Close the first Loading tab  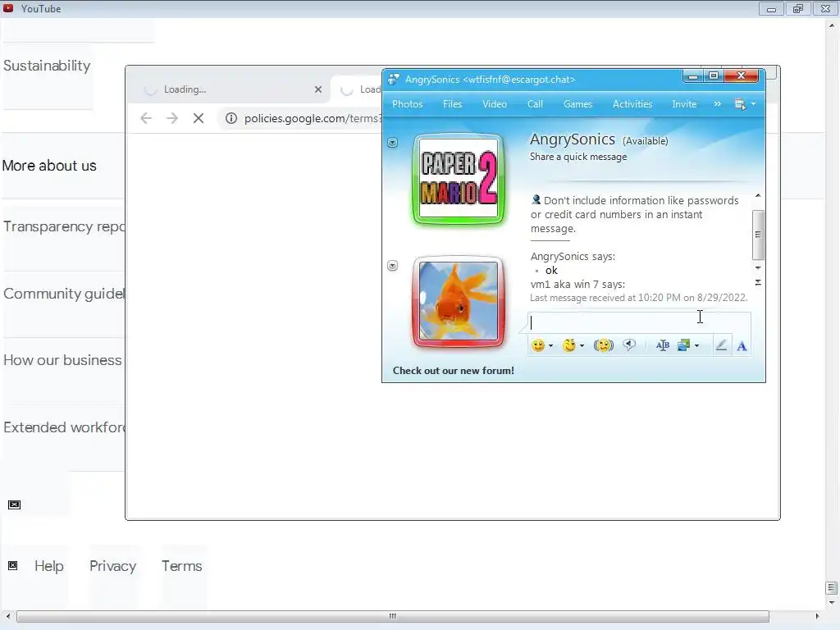[x=318, y=89]
